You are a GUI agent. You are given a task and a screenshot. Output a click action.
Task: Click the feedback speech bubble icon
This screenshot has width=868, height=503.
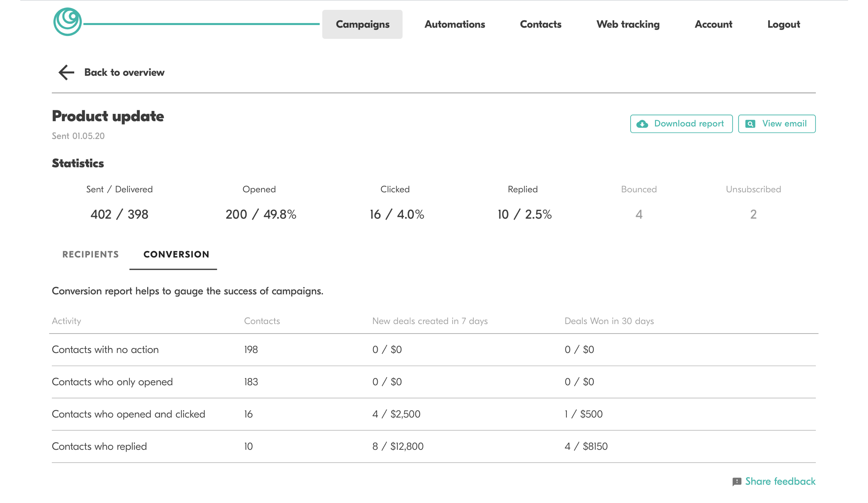[x=736, y=482]
